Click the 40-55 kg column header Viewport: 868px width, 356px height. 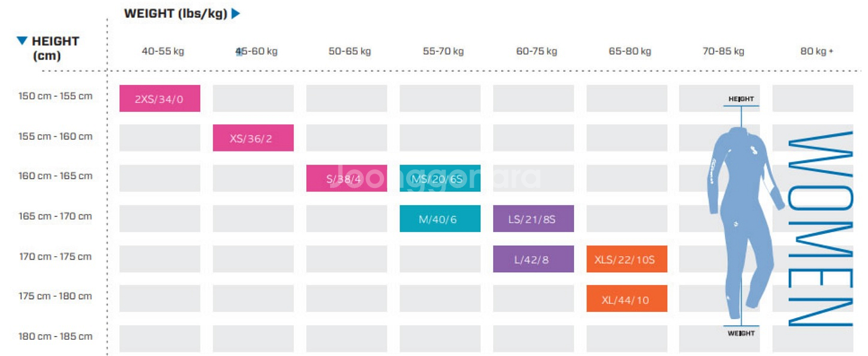click(x=163, y=51)
